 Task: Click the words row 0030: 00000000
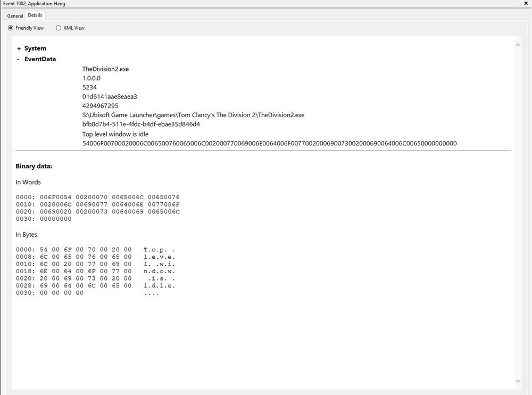pos(44,219)
